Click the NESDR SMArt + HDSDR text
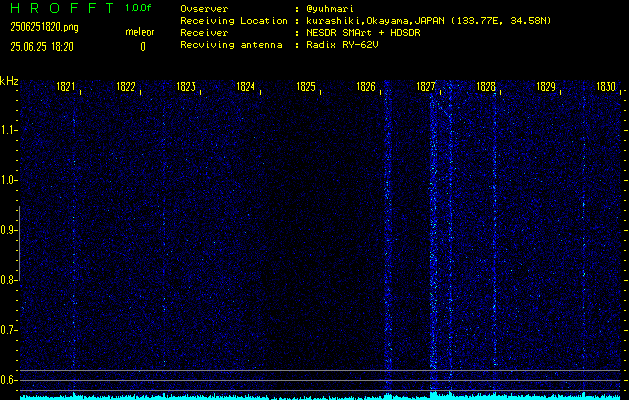Screen dimensions: 629x400 point(363,33)
